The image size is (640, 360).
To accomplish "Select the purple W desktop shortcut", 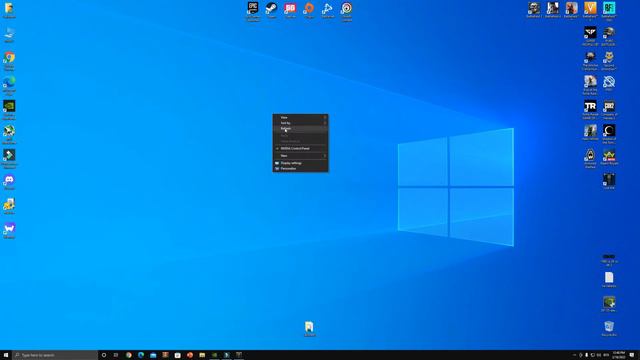I will click(x=9, y=231).
